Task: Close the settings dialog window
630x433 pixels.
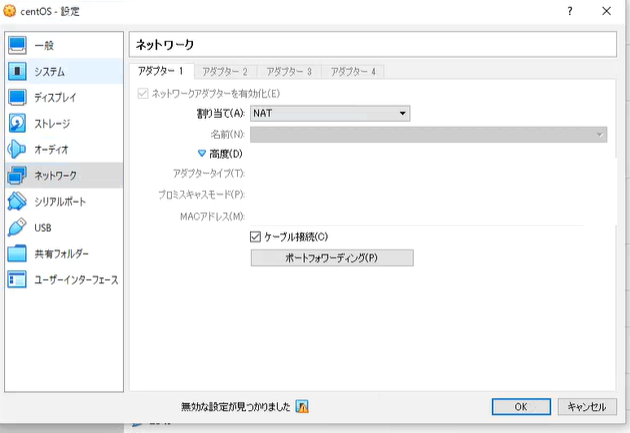Action: pyautogui.click(x=606, y=11)
